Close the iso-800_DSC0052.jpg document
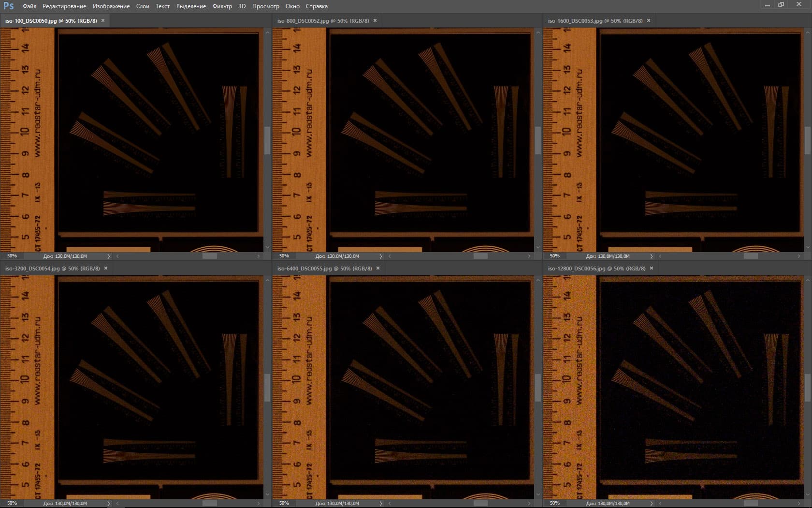Screen dimensions: 812x508 click(x=375, y=20)
